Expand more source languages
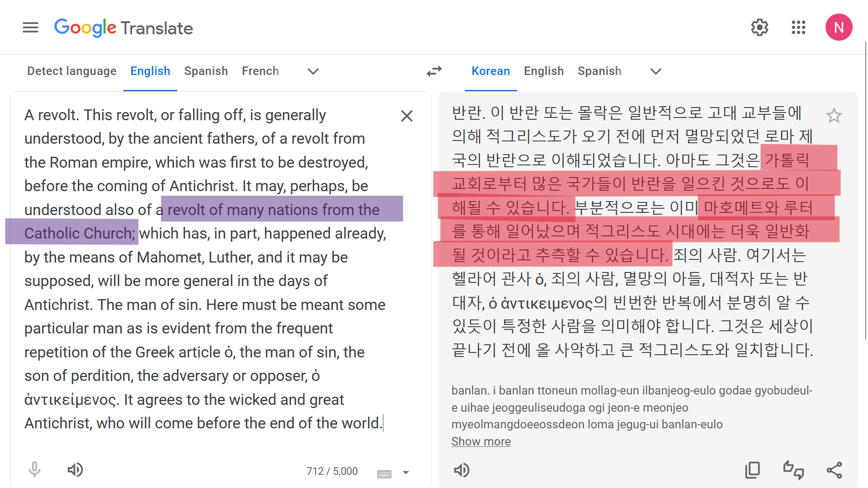 pyautogui.click(x=313, y=71)
